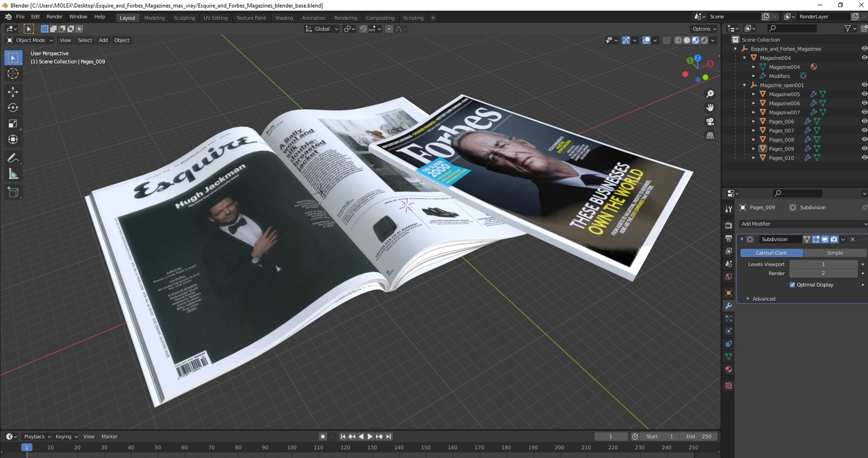Select the Scale tool

[13, 124]
